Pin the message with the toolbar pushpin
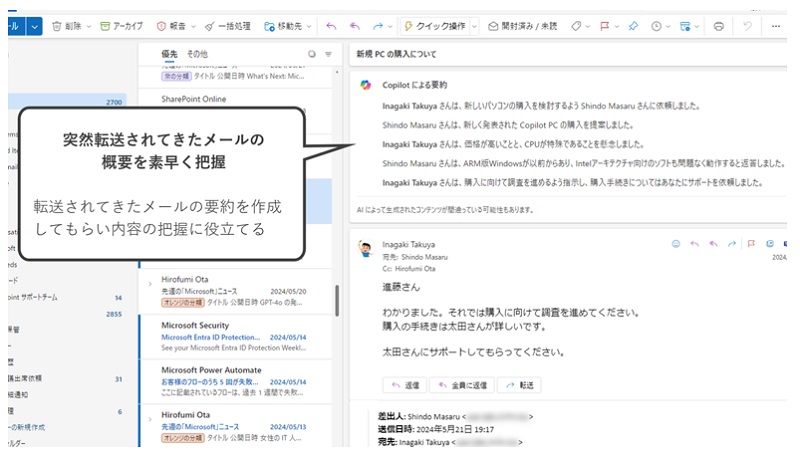The image size is (800, 460). tap(633, 26)
